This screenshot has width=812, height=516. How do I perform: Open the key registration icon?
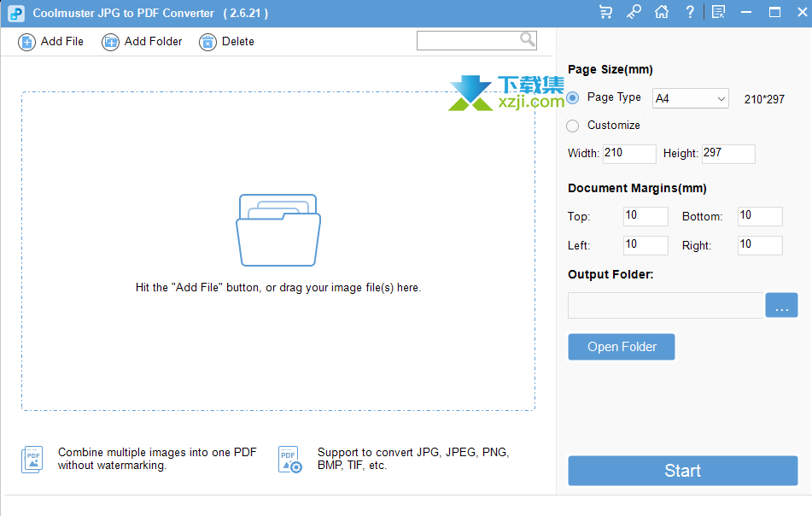coord(634,12)
